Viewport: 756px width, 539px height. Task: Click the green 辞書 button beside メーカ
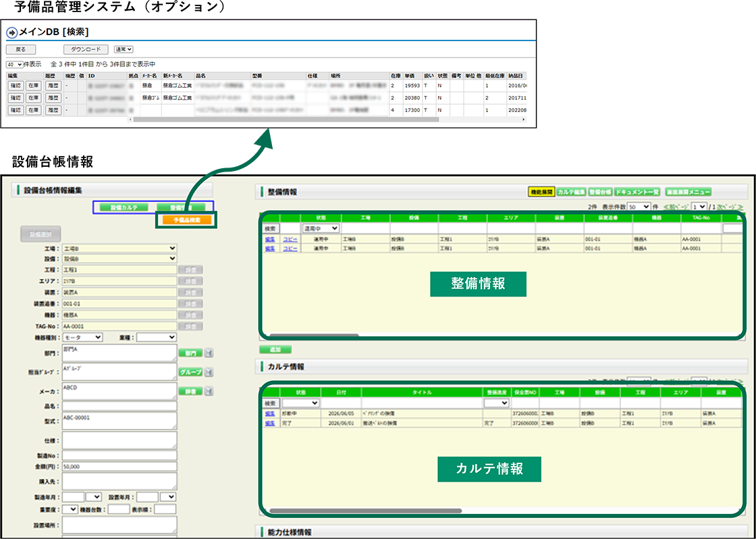[x=190, y=391]
